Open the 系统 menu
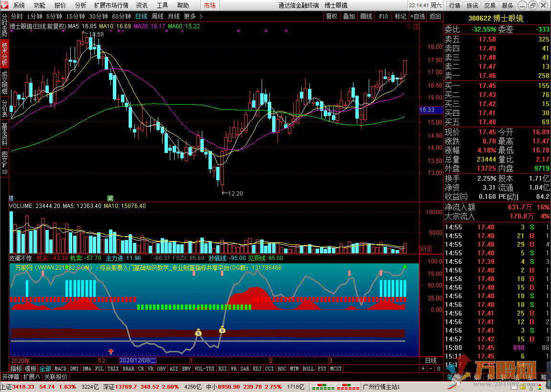Image resolution: width=551 pixels, height=392 pixels. click(x=19, y=5)
